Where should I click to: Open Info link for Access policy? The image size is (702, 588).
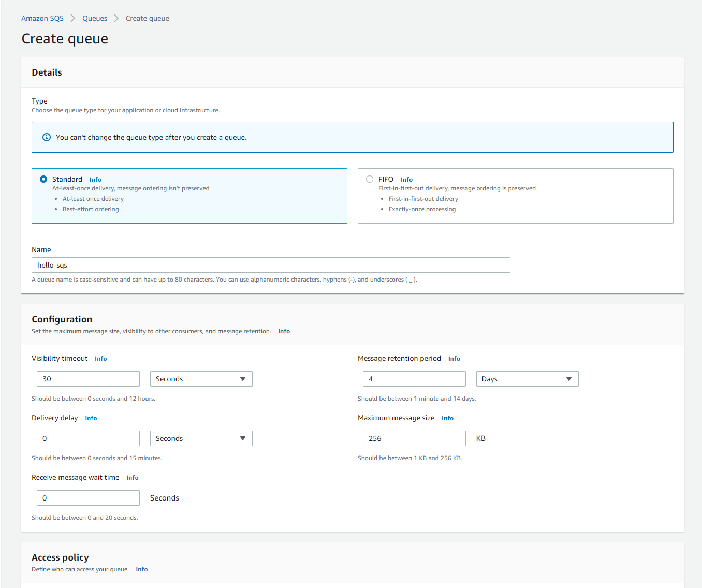point(142,569)
